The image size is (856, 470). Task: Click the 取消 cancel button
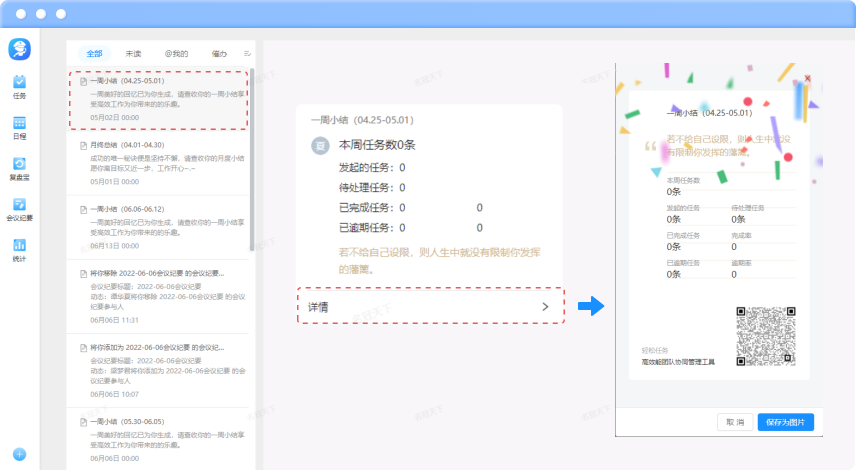coord(735,422)
